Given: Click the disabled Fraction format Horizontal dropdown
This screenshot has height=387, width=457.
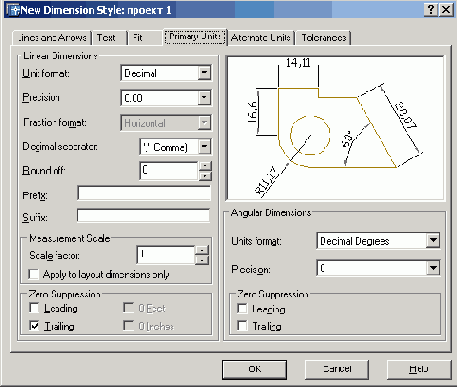Looking at the screenshot, I should [x=166, y=123].
